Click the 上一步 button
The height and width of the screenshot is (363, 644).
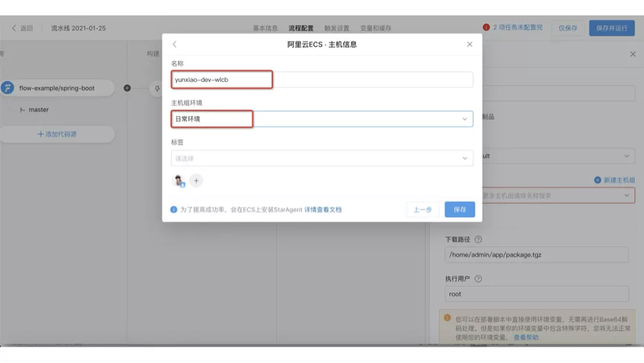coord(422,210)
